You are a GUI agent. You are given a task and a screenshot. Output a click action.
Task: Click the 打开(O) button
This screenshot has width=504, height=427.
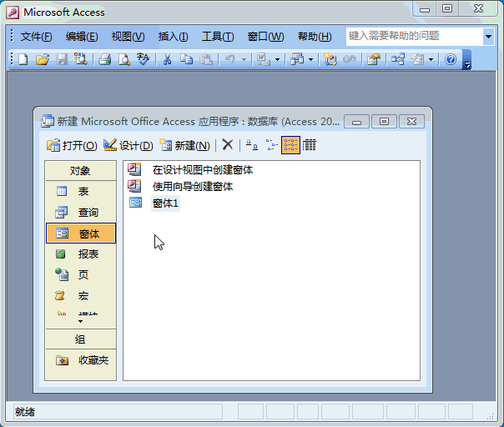(x=72, y=146)
